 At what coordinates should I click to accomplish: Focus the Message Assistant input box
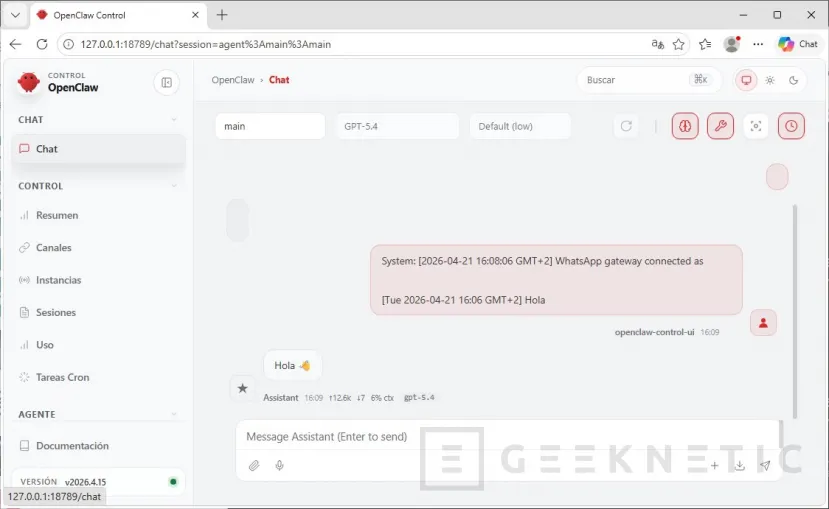[508, 437]
